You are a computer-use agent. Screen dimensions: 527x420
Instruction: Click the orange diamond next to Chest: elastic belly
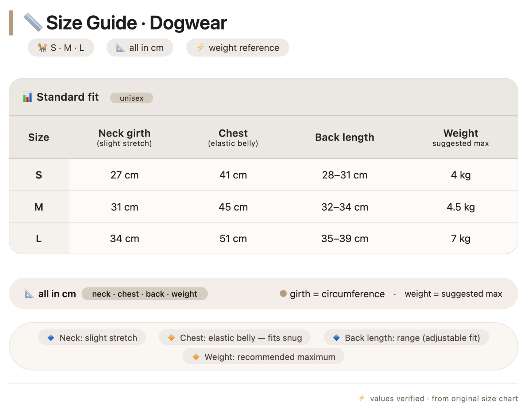click(171, 338)
